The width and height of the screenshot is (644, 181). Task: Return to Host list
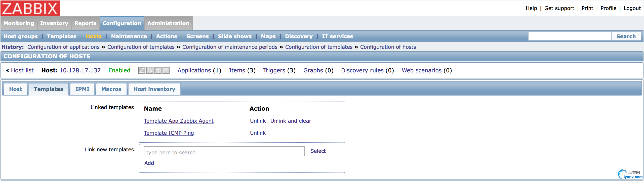point(22,70)
